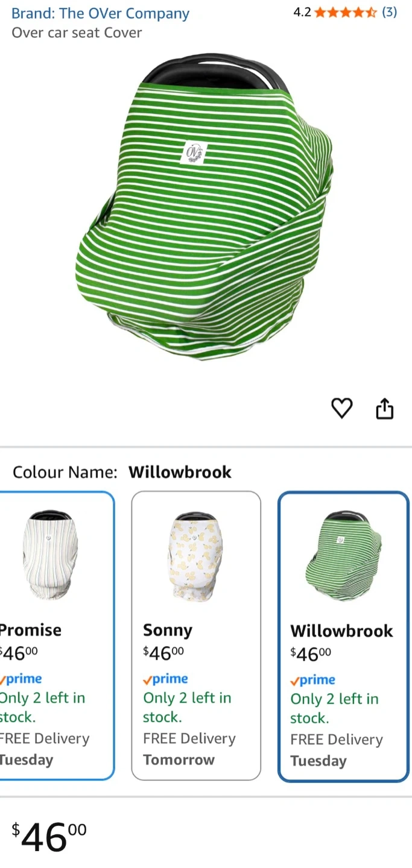Tap the Promise car seat cover thumbnail
412x868 pixels.
point(51,555)
